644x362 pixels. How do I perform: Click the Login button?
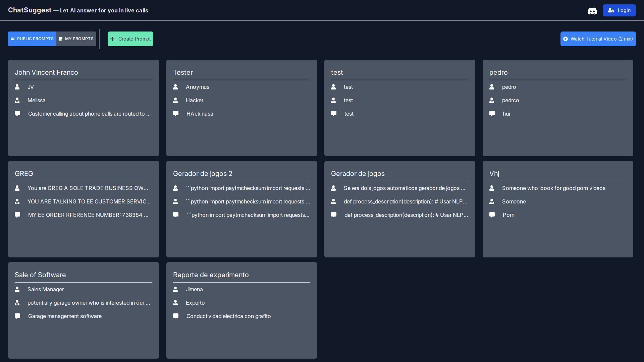click(x=619, y=10)
